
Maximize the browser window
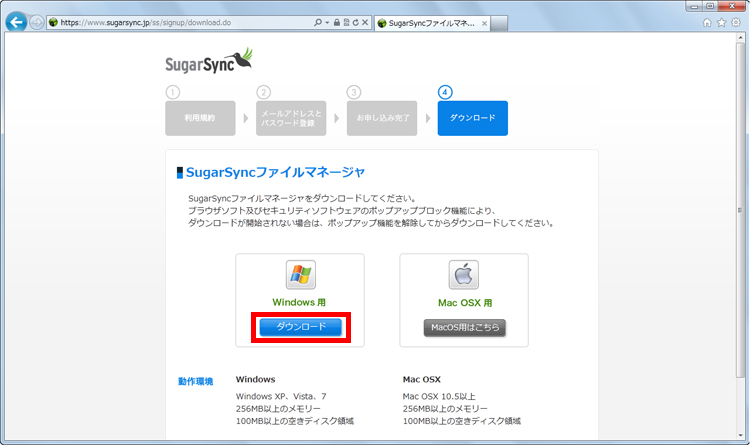[x=710, y=6]
